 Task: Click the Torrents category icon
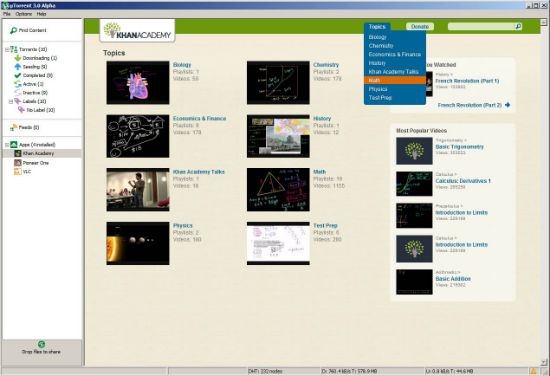(14, 49)
